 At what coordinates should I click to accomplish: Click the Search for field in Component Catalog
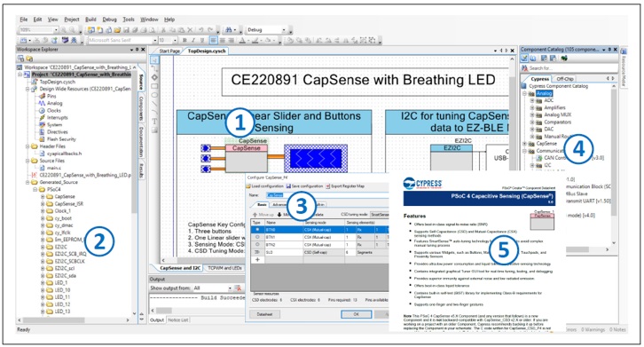[569, 68]
